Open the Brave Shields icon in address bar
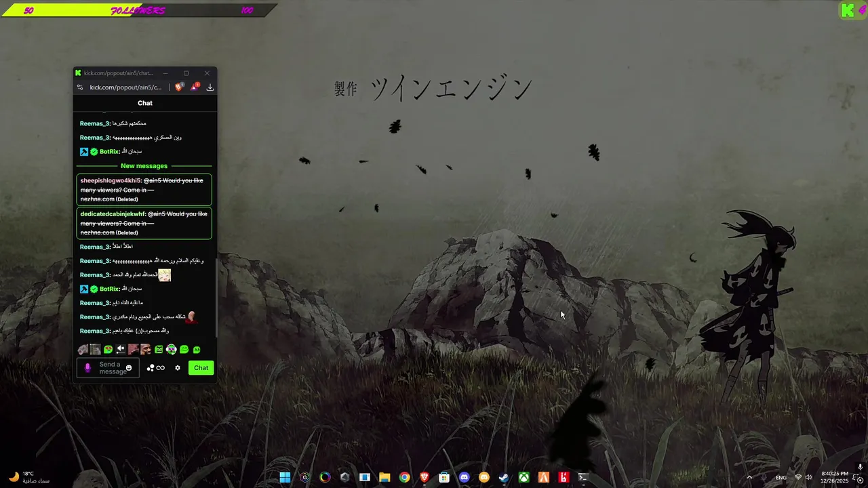 coord(179,87)
